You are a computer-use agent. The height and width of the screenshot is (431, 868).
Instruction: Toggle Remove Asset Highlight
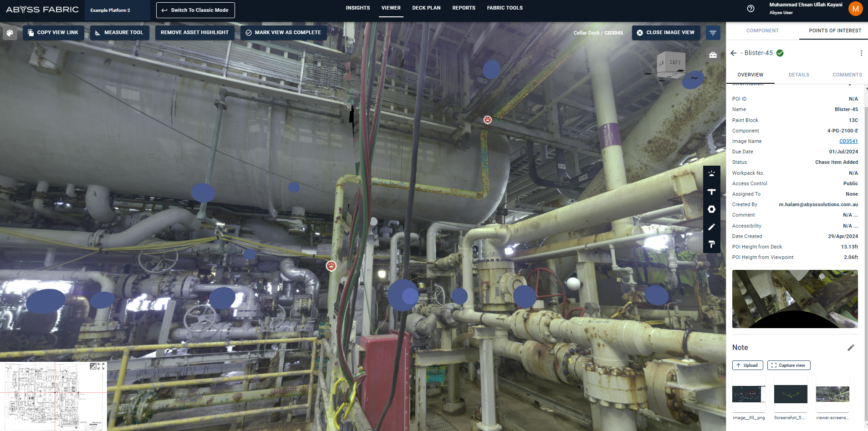point(194,33)
